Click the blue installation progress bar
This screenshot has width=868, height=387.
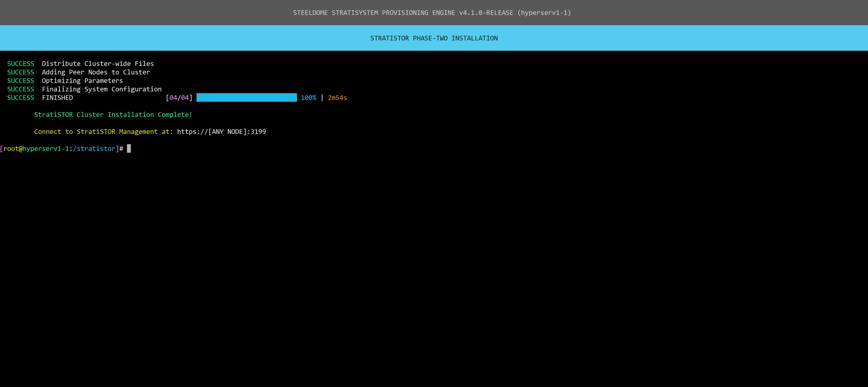click(x=246, y=98)
